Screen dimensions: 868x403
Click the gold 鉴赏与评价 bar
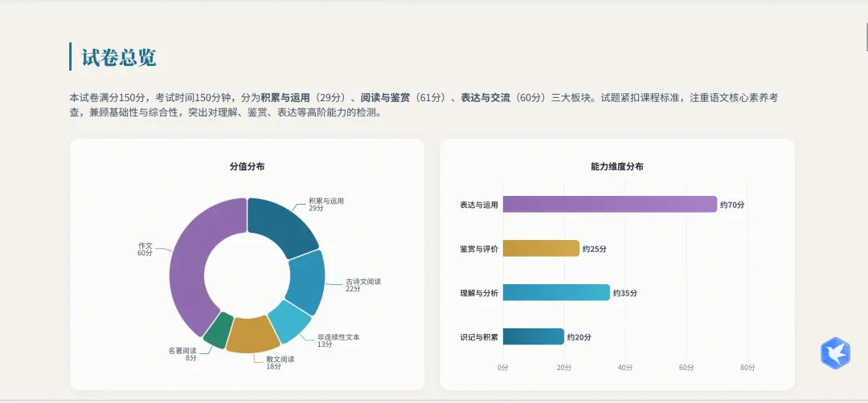click(541, 249)
